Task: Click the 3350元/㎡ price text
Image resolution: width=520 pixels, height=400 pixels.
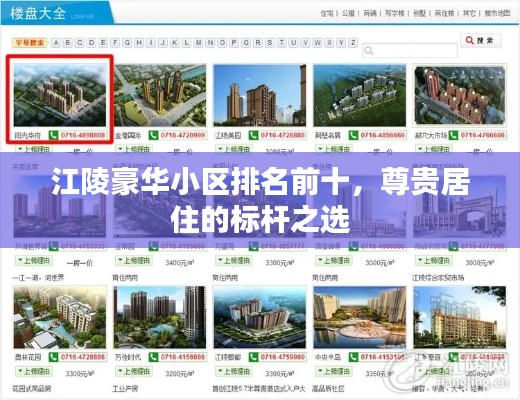Action: pyautogui.click(x=380, y=374)
